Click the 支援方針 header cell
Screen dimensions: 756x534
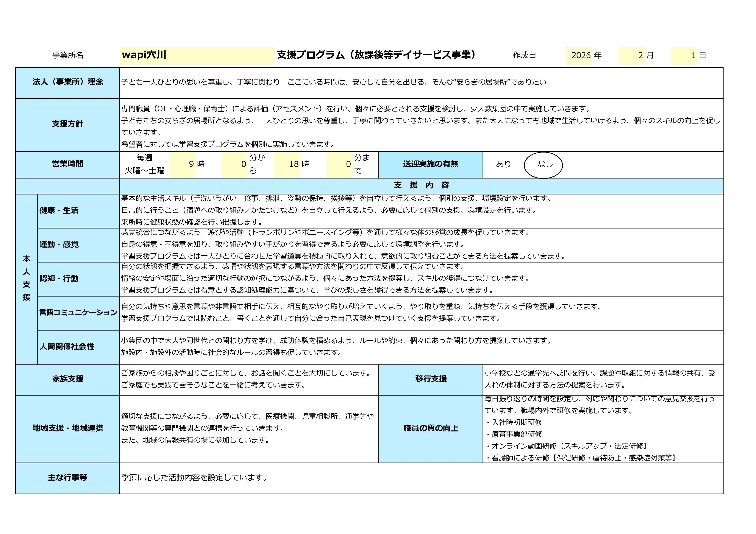(67, 124)
